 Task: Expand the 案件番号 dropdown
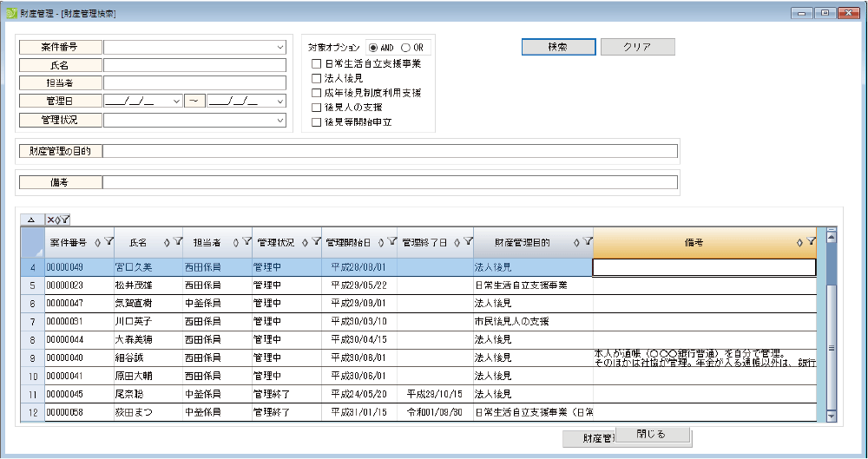click(x=280, y=47)
